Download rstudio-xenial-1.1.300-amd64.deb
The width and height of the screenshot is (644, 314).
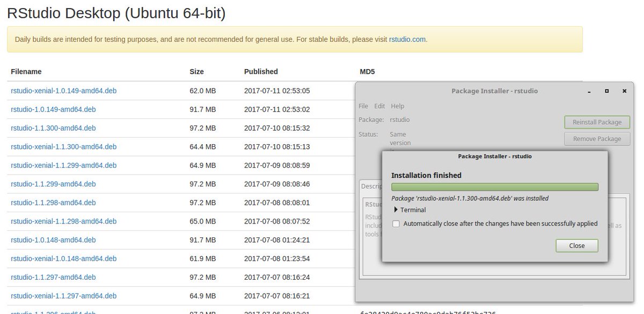coord(64,146)
